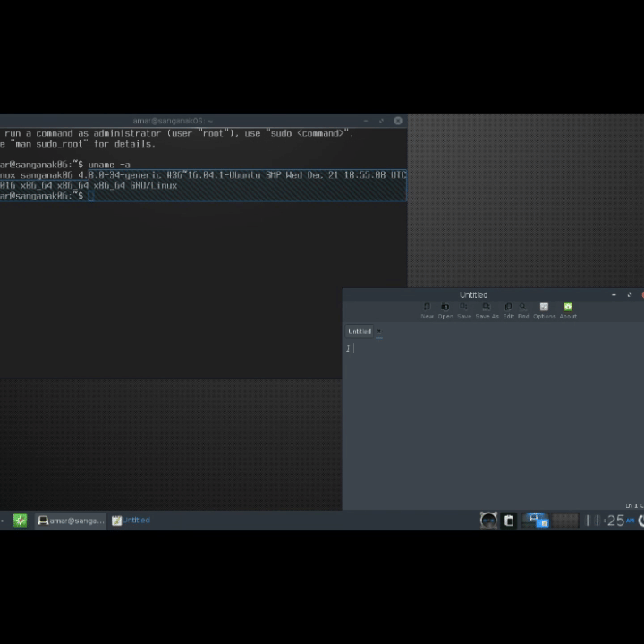Open the green launcher icon in the taskbar
The image size is (644, 644).
coord(20,521)
